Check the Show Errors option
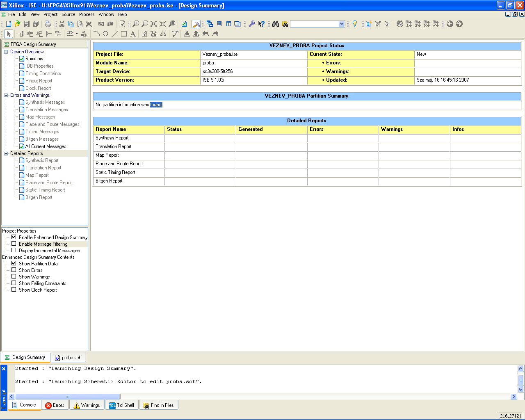525x420 pixels. (14, 270)
